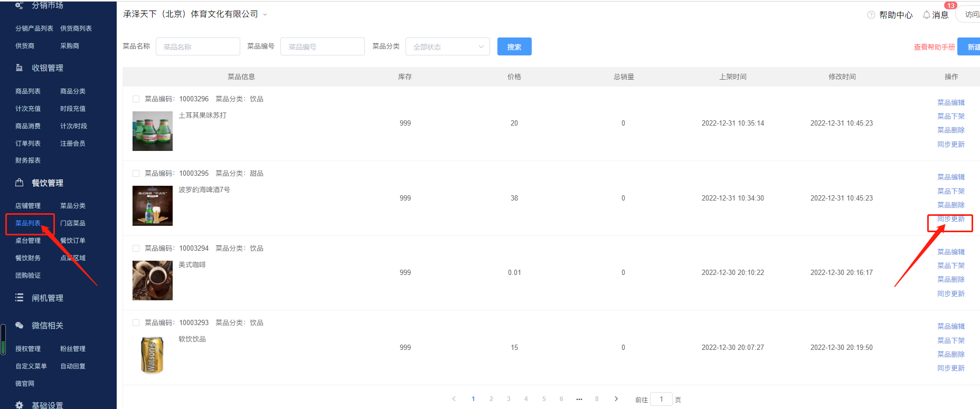Tick the checkbox for dish 10003294
This screenshot has width=980, height=409.
[x=136, y=249]
